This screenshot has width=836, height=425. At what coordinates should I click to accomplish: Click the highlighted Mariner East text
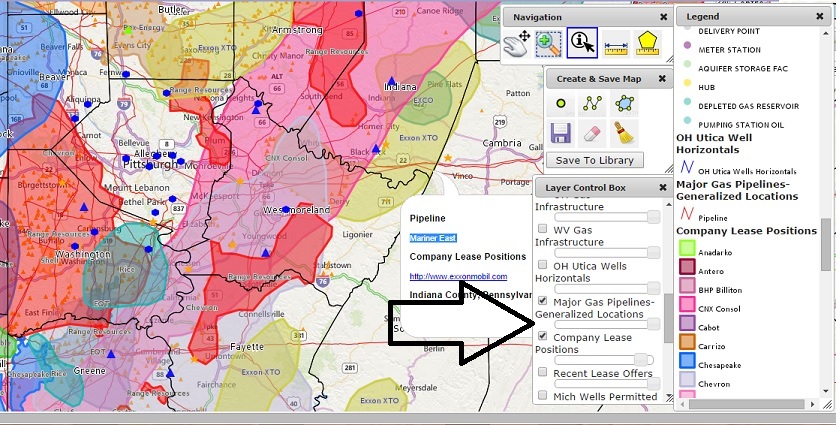click(x=433, y=238)
